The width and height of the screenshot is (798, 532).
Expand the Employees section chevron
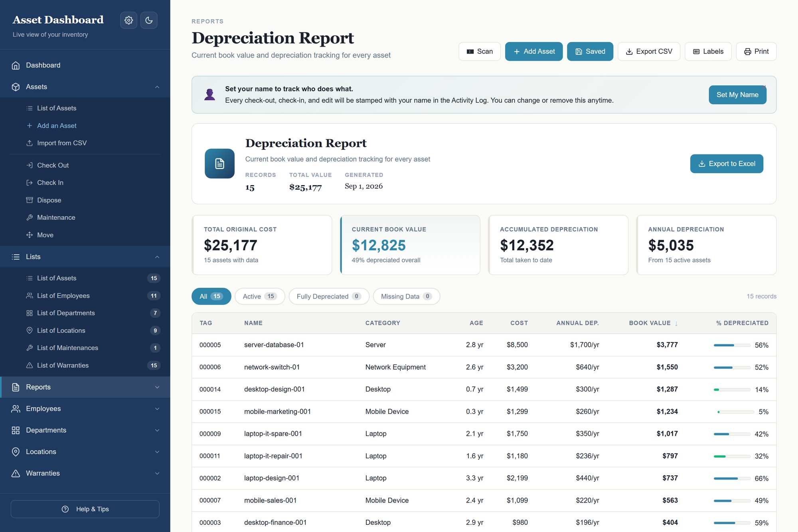[157, 409]
